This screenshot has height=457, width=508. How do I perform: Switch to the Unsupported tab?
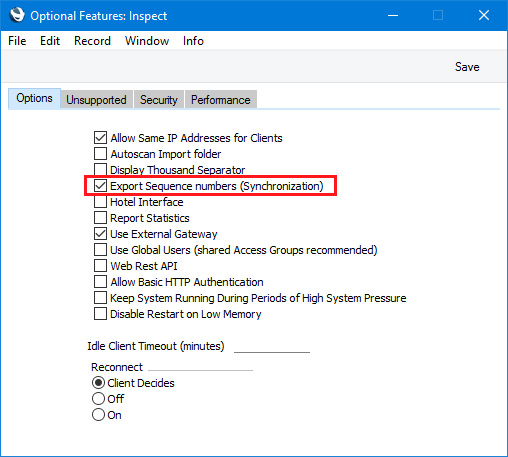click(x=96, y=100)
